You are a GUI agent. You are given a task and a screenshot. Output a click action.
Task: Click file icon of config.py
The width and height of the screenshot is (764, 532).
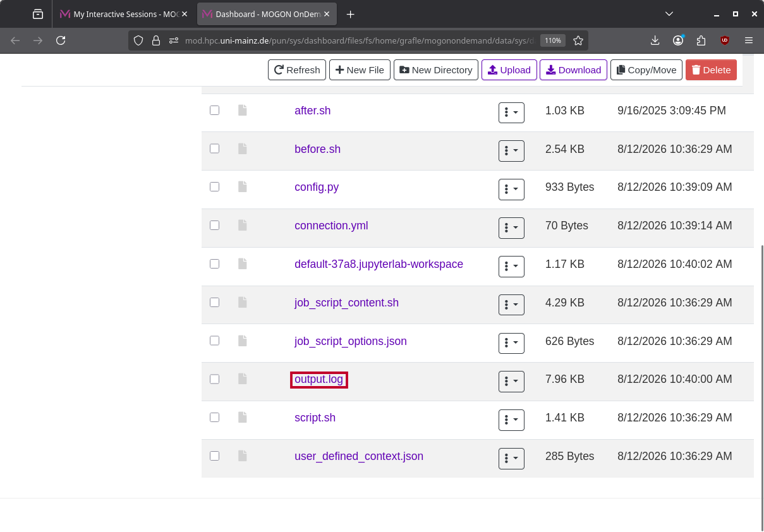tap(242, 187)
